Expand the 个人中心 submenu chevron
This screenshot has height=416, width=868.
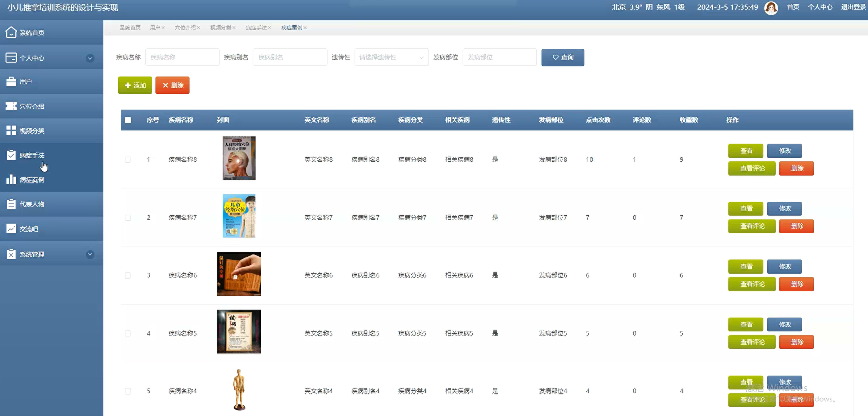click(x=90, y=58)
